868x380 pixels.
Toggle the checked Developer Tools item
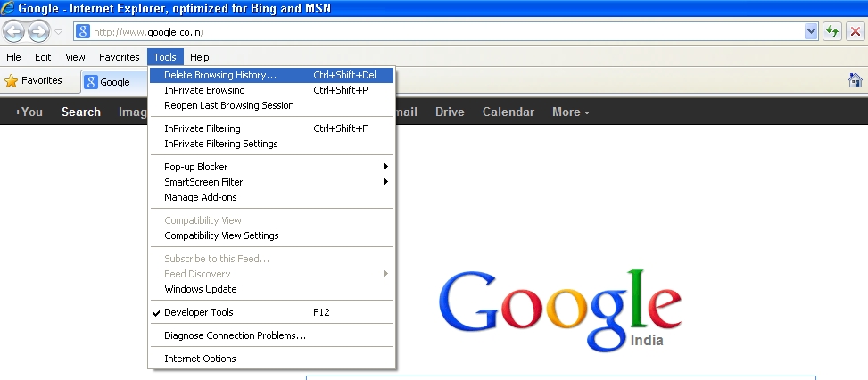pos(271,312)
